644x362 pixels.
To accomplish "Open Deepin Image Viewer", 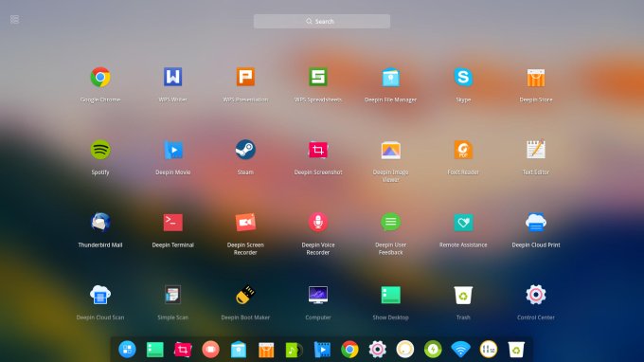I will [x=390, y=150].
